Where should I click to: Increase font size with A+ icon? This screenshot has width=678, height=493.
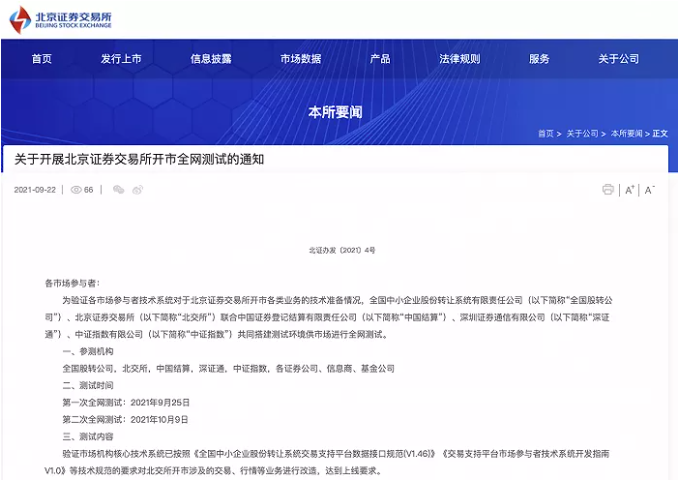coord(630,190)
